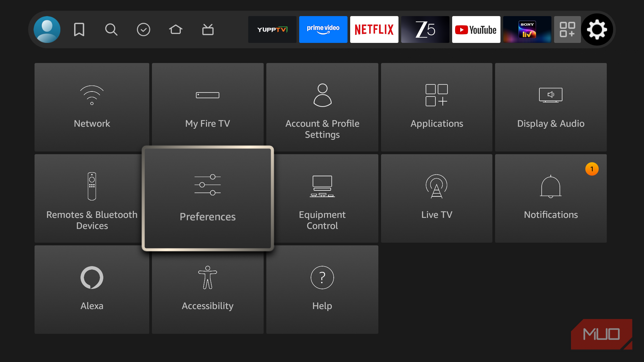Screen dimensions: 644x362
Task: Launch the Netflix app
Action: 374,29
